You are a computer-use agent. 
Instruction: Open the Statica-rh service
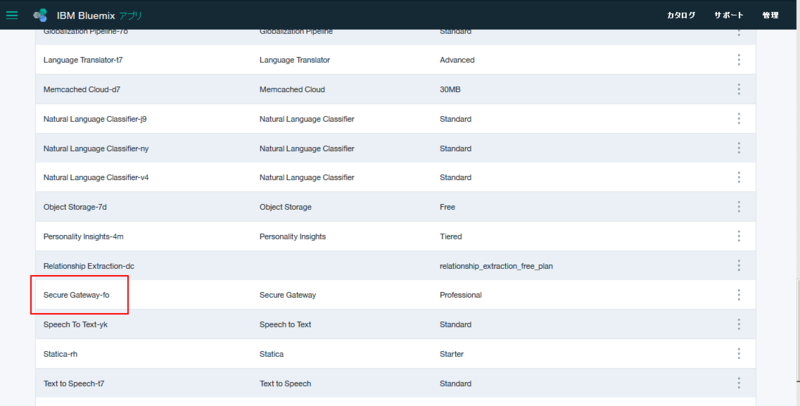(x=60, y=354)
